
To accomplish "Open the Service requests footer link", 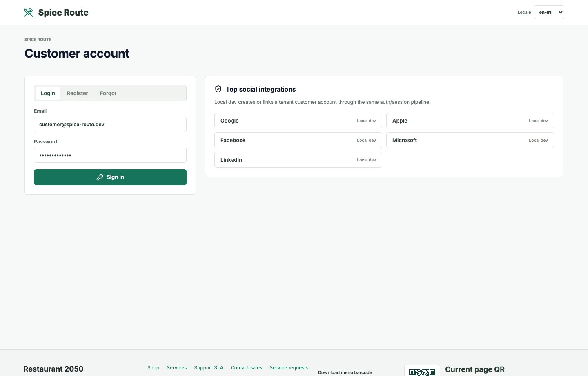I will click(x=289, y=368).
